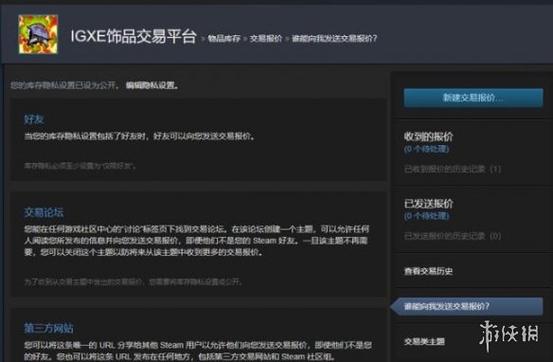Click the 好友 section heading
Screen dimensions: 553x362
coord(34,119)
